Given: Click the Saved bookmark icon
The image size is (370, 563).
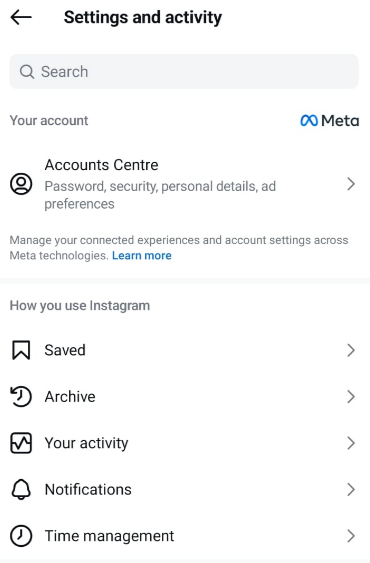Looking at the screenshot, I should pos(21,350).
